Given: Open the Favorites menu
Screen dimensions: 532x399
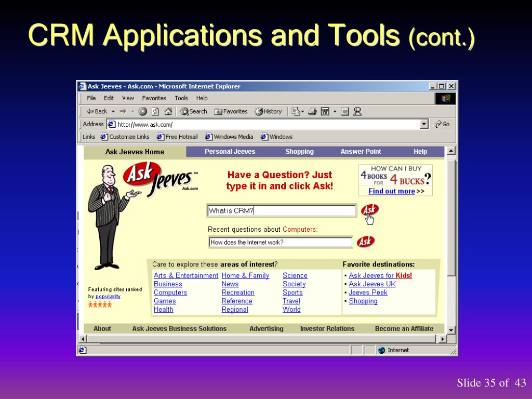Looking at the screenshot, I should 154,98.
